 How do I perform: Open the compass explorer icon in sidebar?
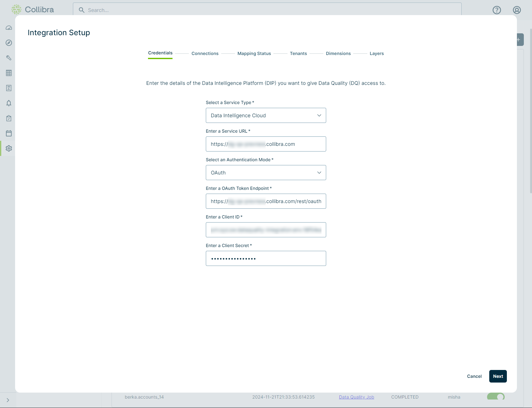click(9, 43)
